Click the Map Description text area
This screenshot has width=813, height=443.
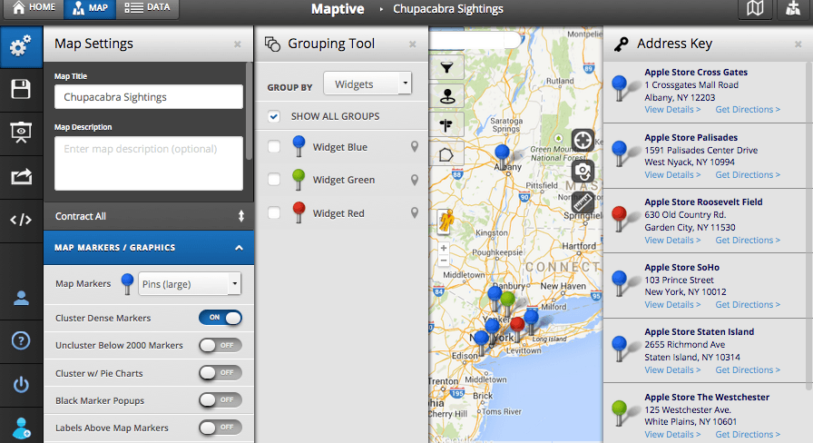pyautogui.click(x=148, y=163)
